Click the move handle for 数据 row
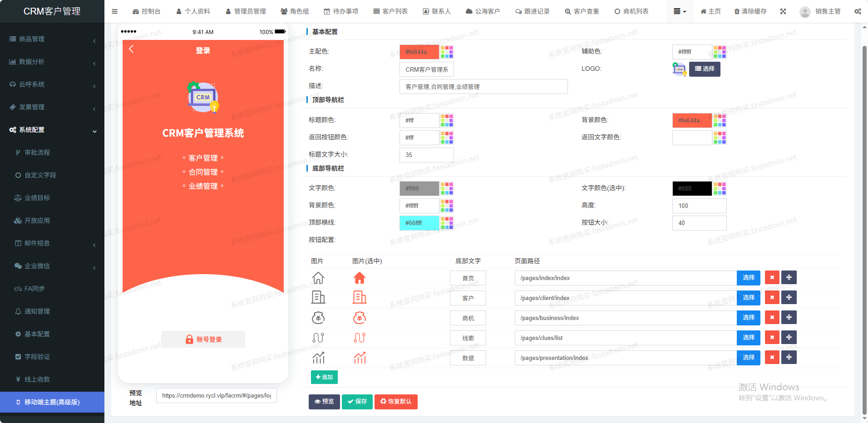Image resolution: width=868 pixels, height=423 pixels. [789, 358]
